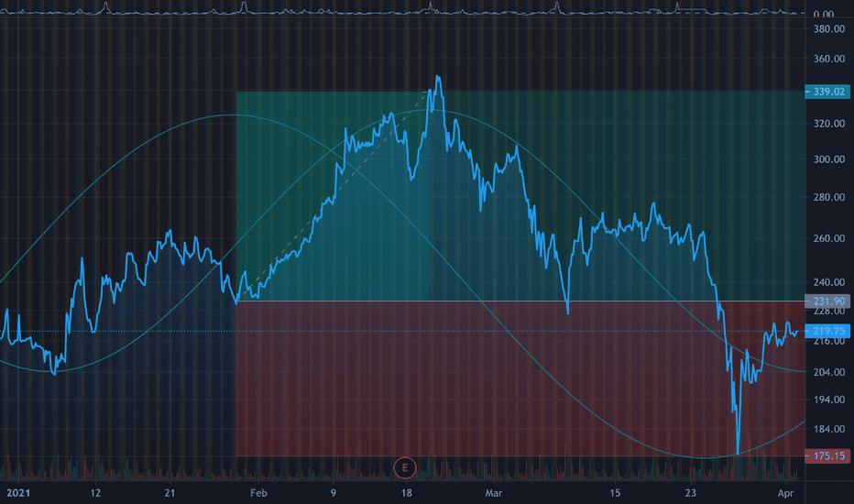Click the Apr label on time axis
Screen dimensions: 854x504
[785, 493]
